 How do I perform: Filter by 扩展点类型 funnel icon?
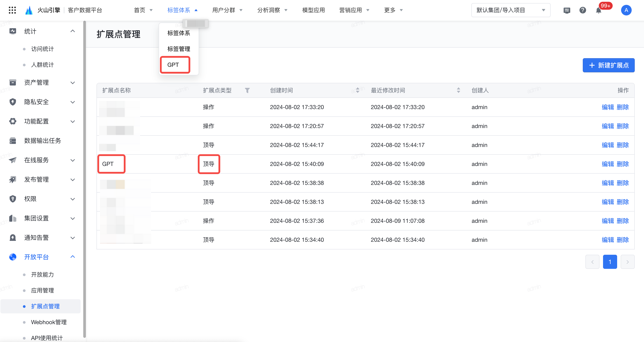coord(247,90)
